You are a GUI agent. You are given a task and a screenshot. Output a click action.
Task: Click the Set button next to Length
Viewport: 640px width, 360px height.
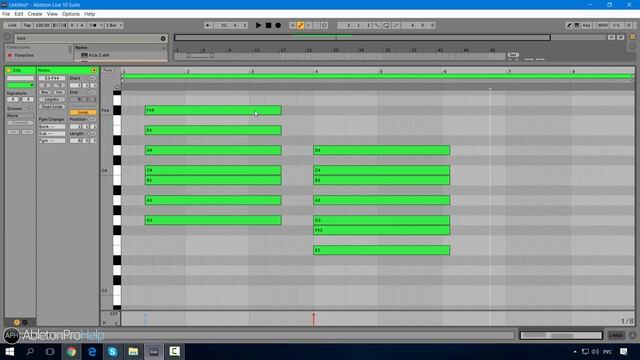(92, 133)
